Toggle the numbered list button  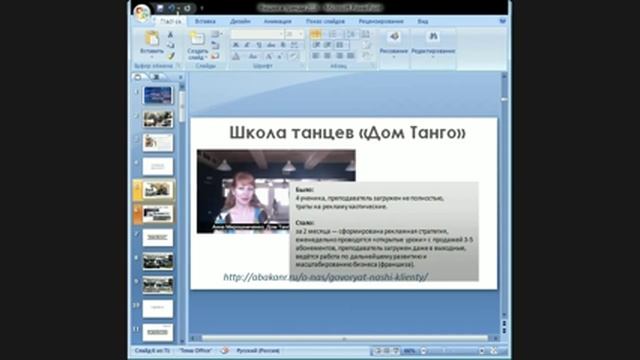(334, 34)
